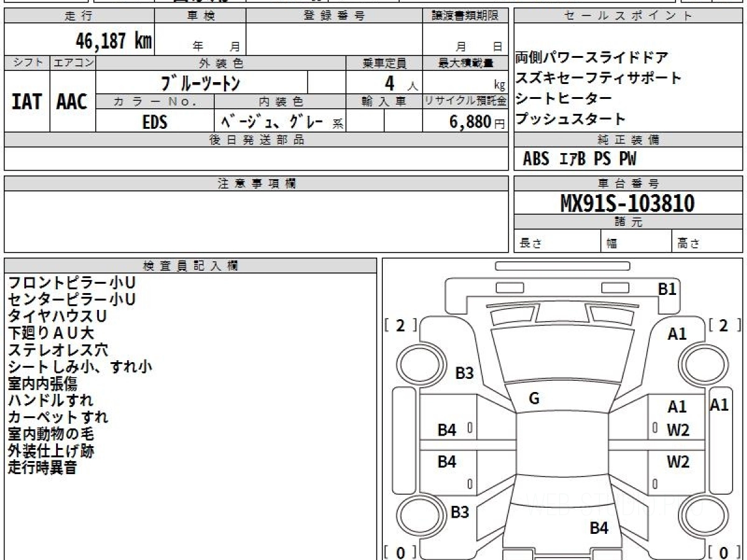This screenshot has height=560, width=747.
Task: Click the color number EDS
Action: coord(155,122)
